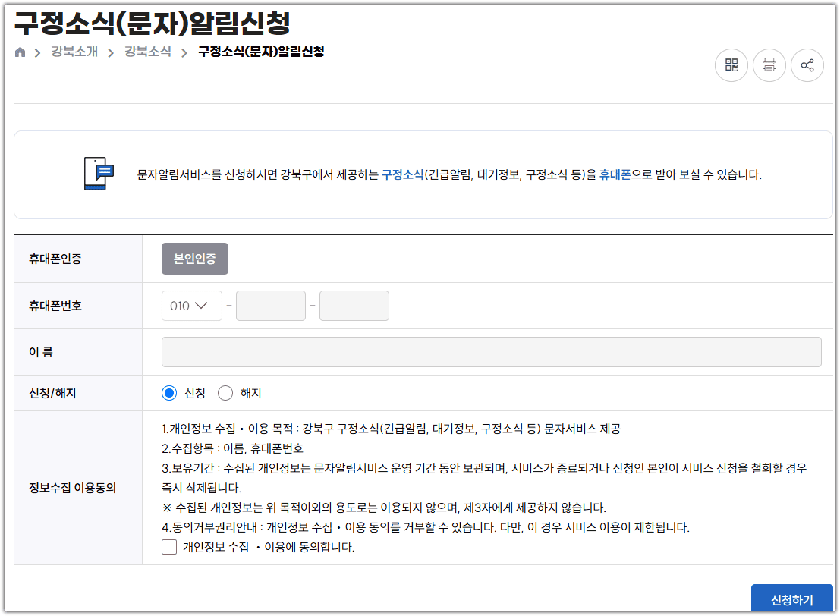Screen dimensions: 840x616
Task: Select the 해지 radio button
Action: 225,392
